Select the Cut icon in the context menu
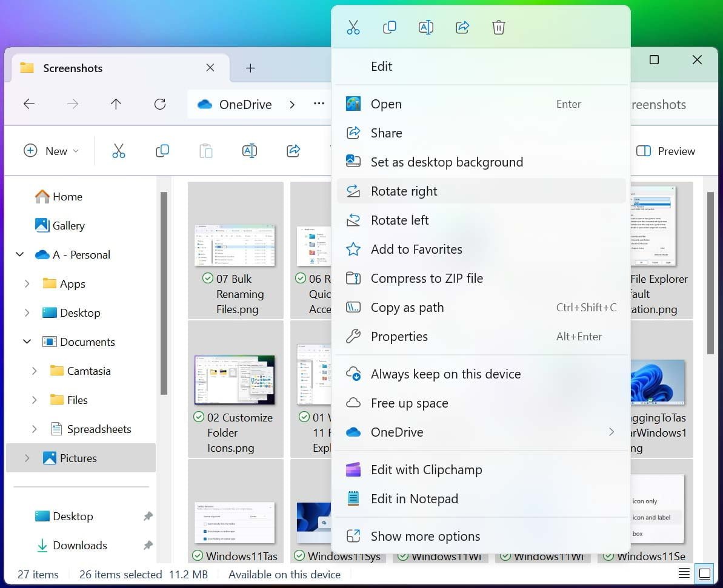 353,27
